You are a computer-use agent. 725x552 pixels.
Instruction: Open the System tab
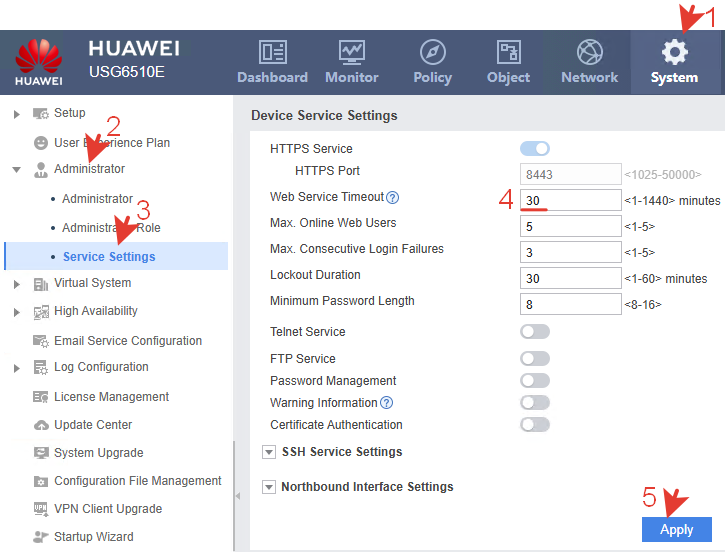click(x=674, y=60)
